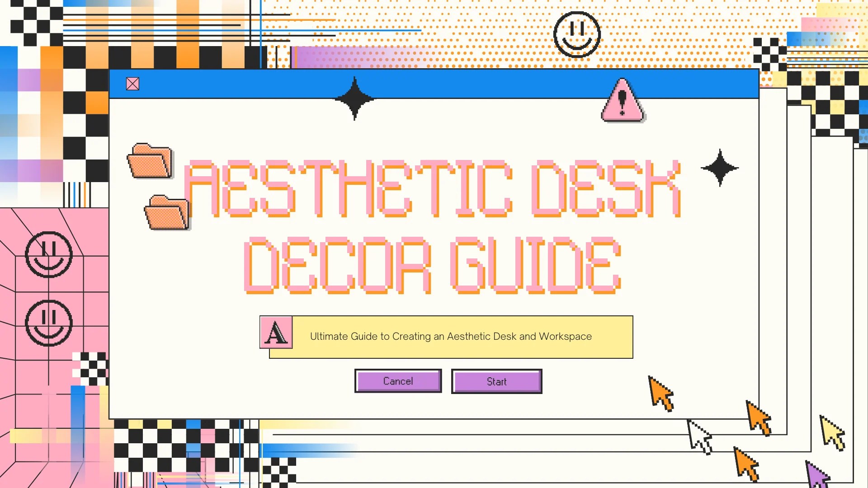Click the lower smiley on pink panel

tap(48, 323)
